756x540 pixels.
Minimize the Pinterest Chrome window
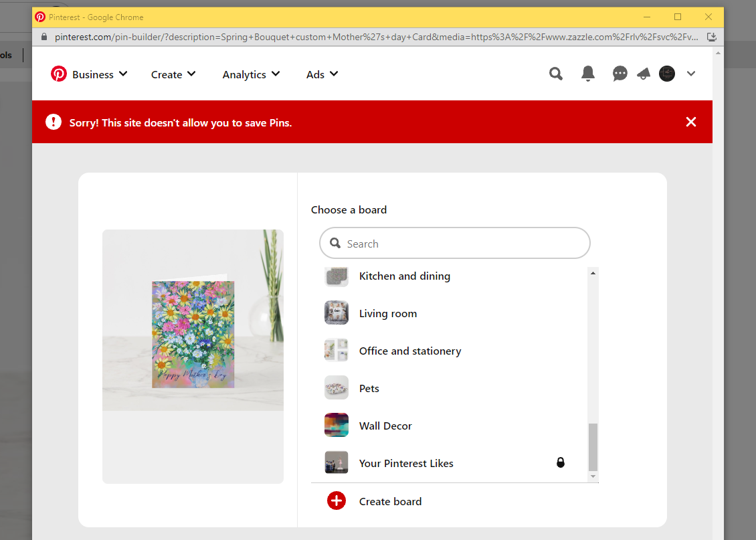[x=647, y=17]
